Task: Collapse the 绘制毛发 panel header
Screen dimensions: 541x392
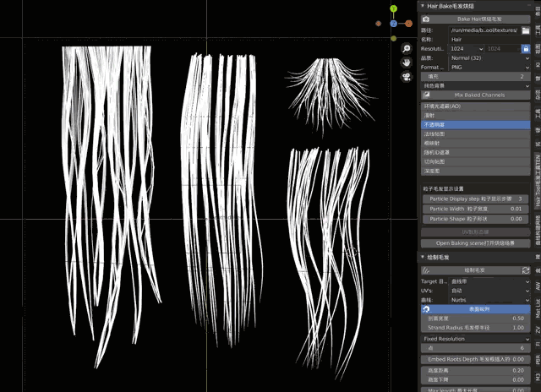Action: click(423, 257)
